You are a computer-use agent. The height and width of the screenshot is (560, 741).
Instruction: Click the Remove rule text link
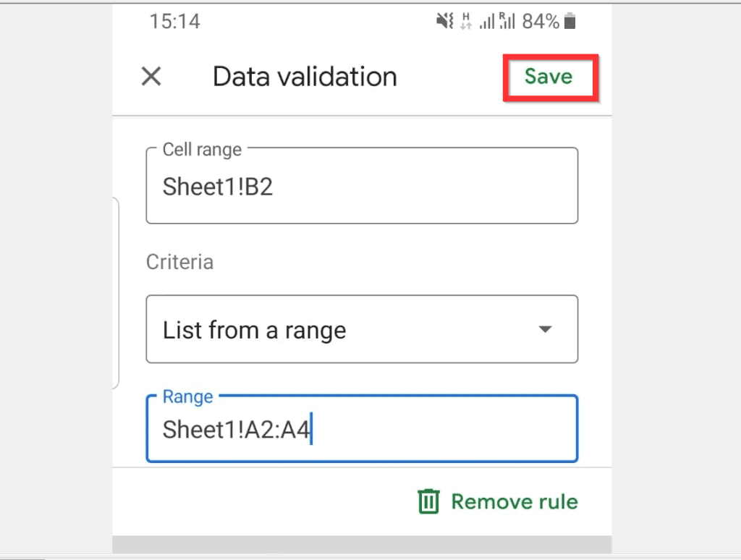[x=515, y=501]
